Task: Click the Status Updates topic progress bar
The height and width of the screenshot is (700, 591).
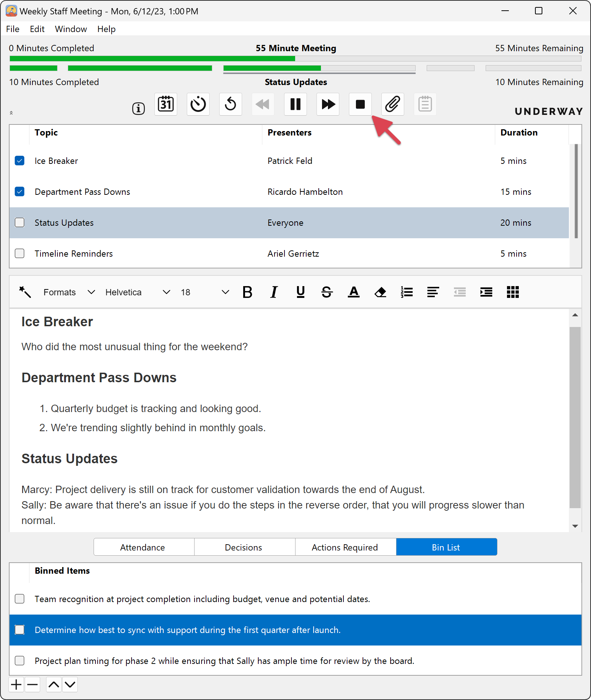Action: [319, 68]
